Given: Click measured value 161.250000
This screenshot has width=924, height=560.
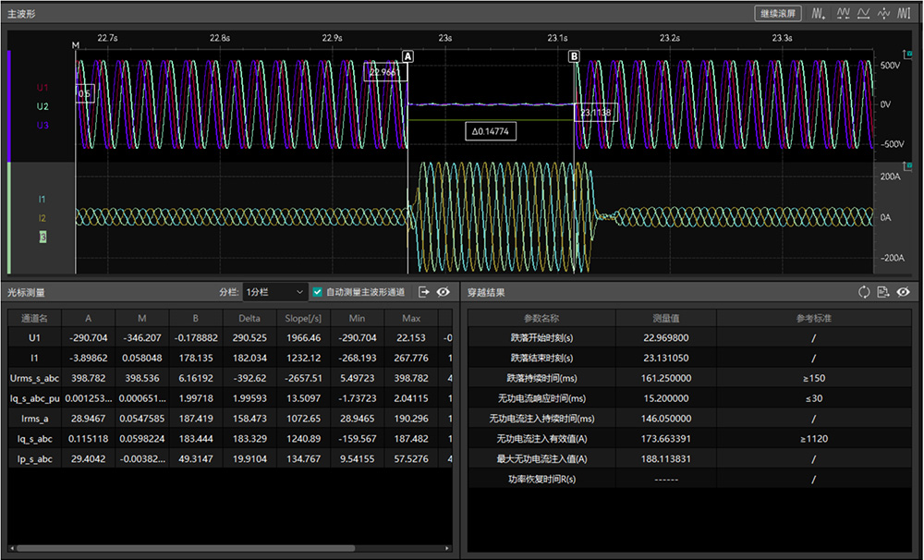Looking at the screenshot, I should (666, 379).
